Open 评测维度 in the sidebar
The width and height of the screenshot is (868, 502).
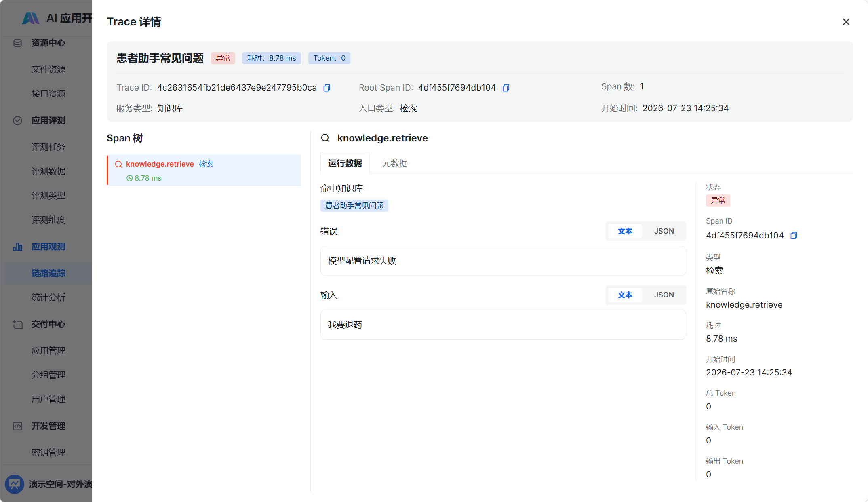tap(48, 220)
